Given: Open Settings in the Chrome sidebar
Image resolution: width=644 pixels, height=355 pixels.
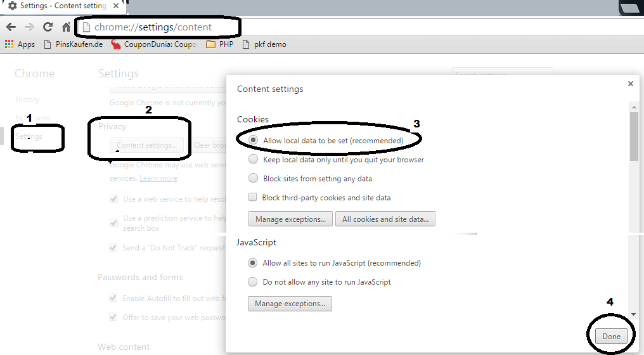Looking at the screenshot, I should (29, 136).
